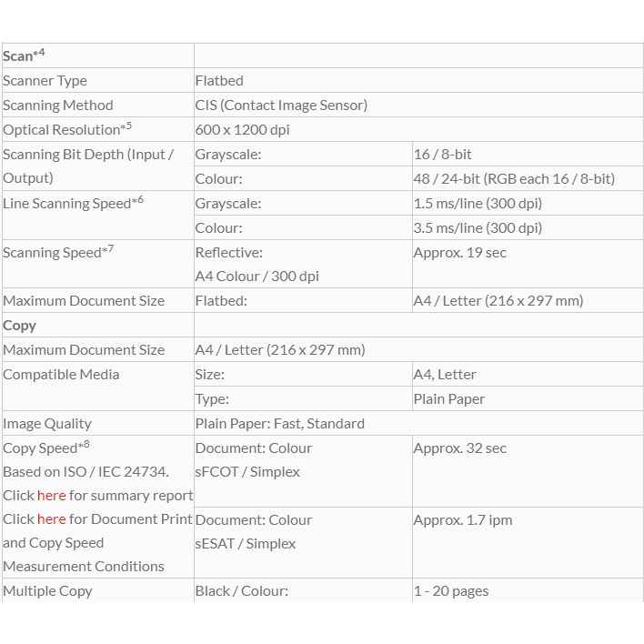Click the Copy section heading

point(20,326)
